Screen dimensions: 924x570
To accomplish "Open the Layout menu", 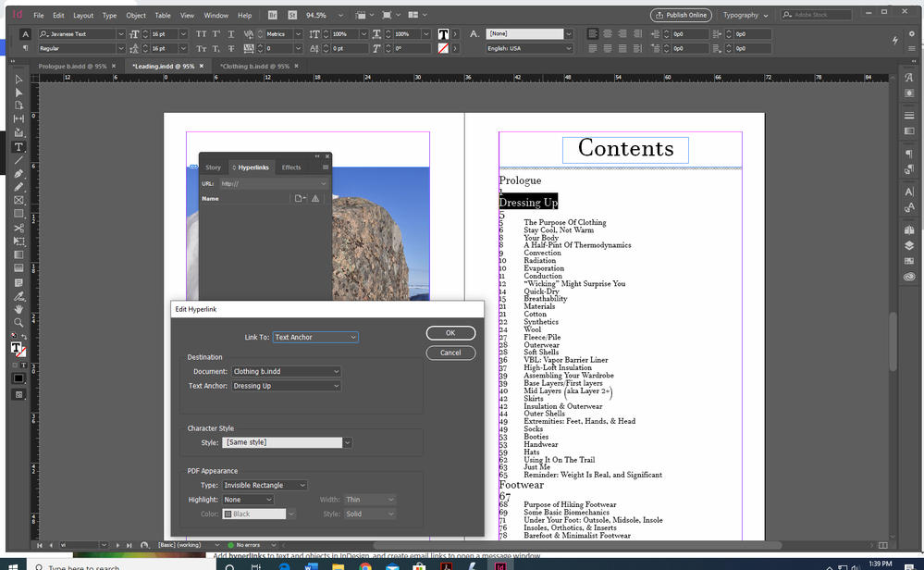I will pyautogui.click(x=83, y=16).
